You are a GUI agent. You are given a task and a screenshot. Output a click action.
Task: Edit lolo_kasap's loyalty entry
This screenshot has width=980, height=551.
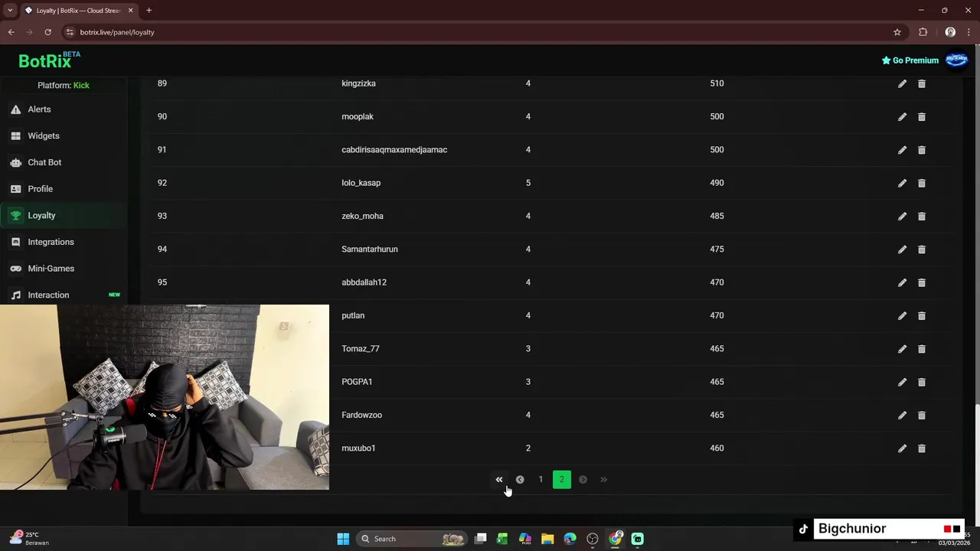(902, 183)
